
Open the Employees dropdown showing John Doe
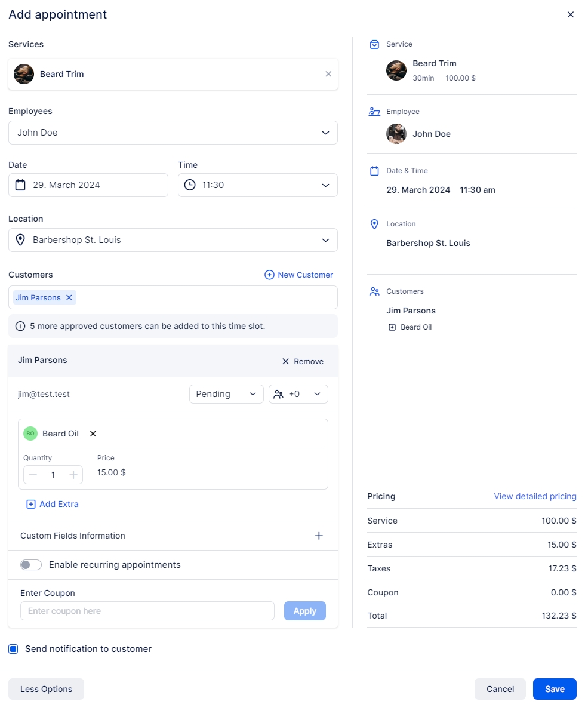point(173,133)
